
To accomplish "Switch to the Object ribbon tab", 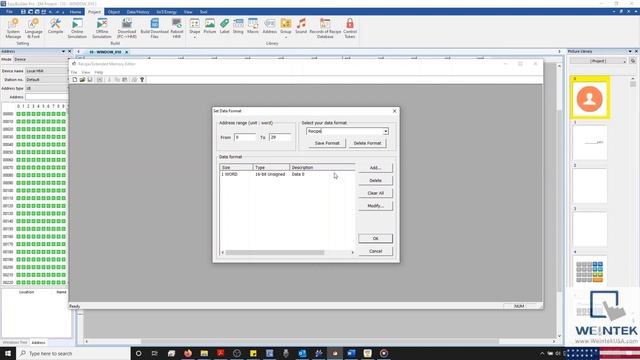I will 114,12.
